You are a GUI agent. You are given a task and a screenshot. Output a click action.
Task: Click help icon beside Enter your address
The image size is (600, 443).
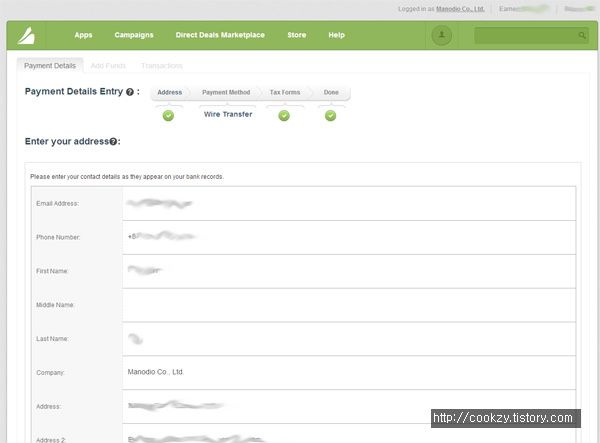(x=113, y=142)
